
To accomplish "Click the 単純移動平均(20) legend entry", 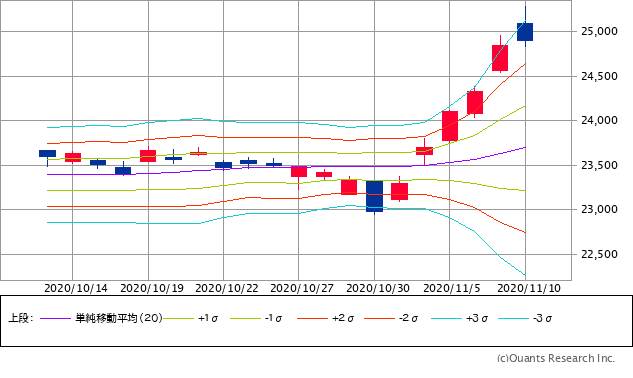I will click(x=119, y=318).
